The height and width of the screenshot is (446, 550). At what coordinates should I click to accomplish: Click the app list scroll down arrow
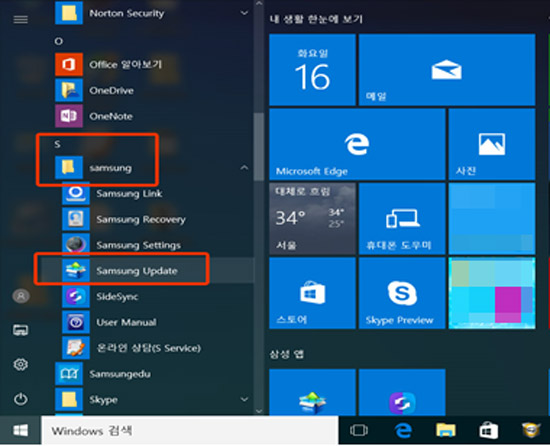click(x=259, y=411)
